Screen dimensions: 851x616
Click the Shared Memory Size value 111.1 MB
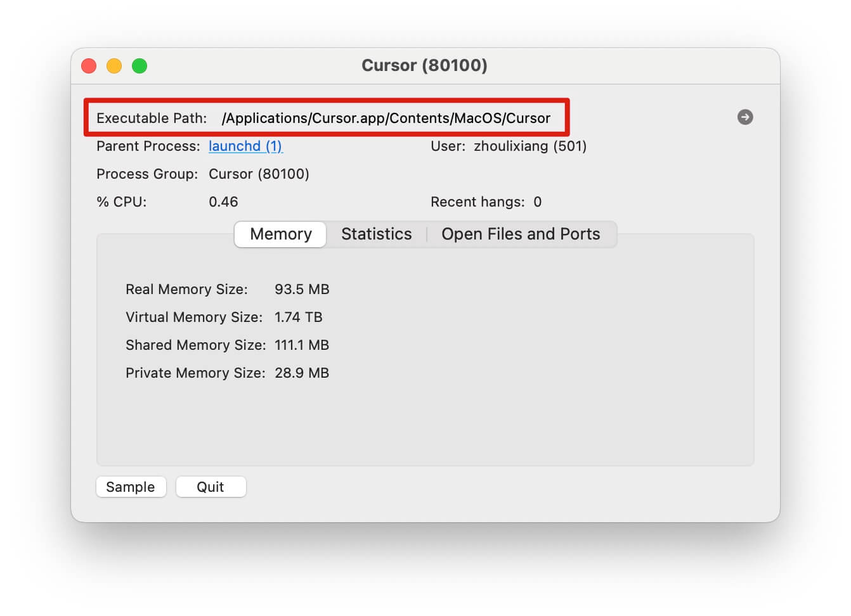(x=302, y=345)
